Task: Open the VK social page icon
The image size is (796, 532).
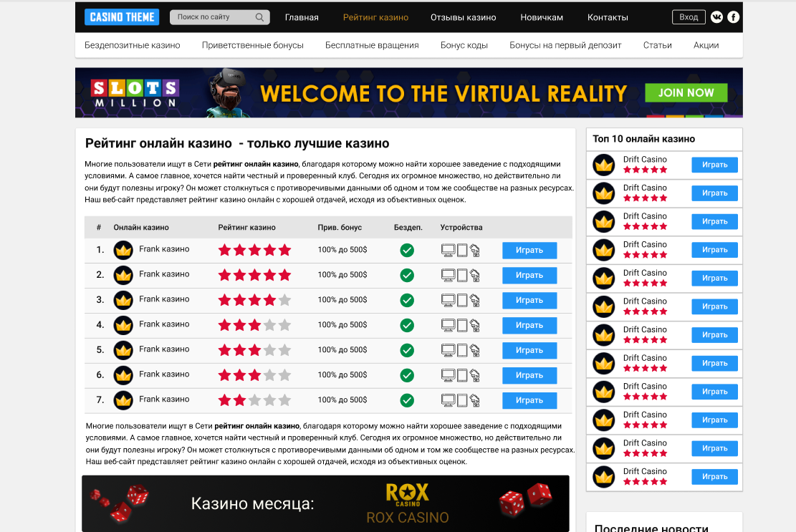Action: [x=716, y=17]
